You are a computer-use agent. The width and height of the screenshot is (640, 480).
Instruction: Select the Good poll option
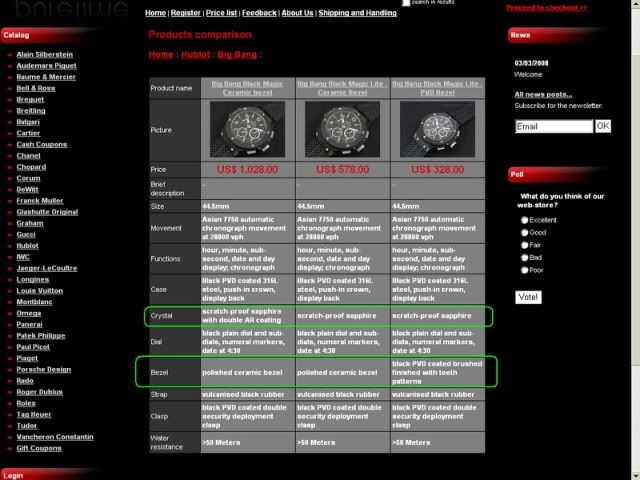(524, 233)
